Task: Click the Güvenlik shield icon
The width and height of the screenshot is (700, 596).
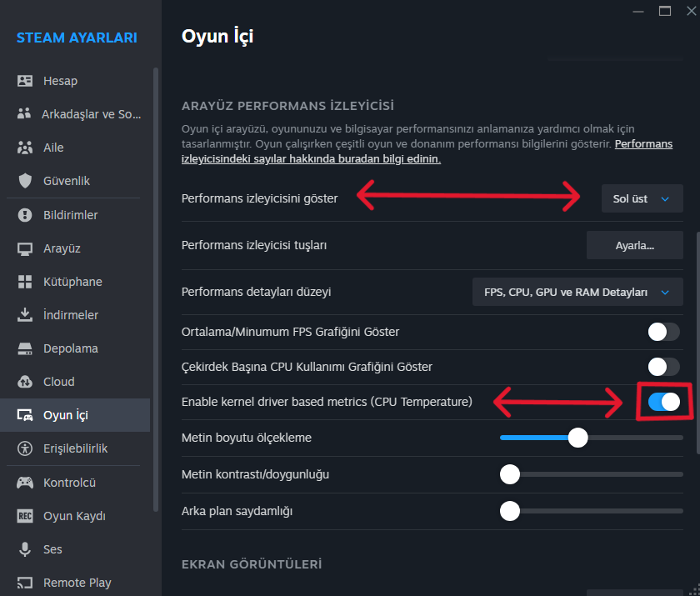Action: pos(25,181)
